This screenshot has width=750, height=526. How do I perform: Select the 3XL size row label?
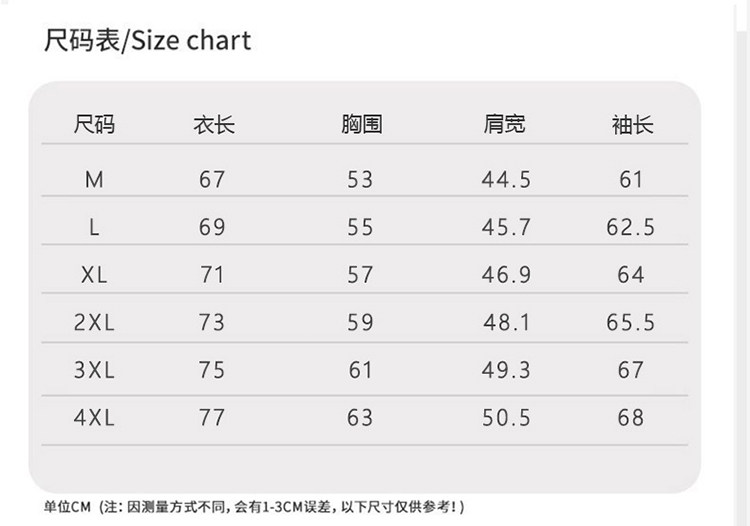[x=94, y=370]
